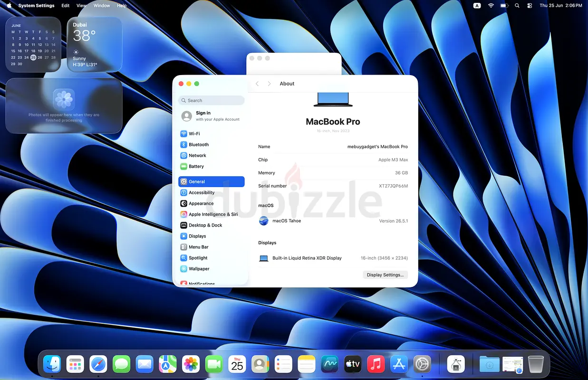Click System Settings gear in the Dock
Viewport: 588px width, 380px height.
click(x=423, y=364)
